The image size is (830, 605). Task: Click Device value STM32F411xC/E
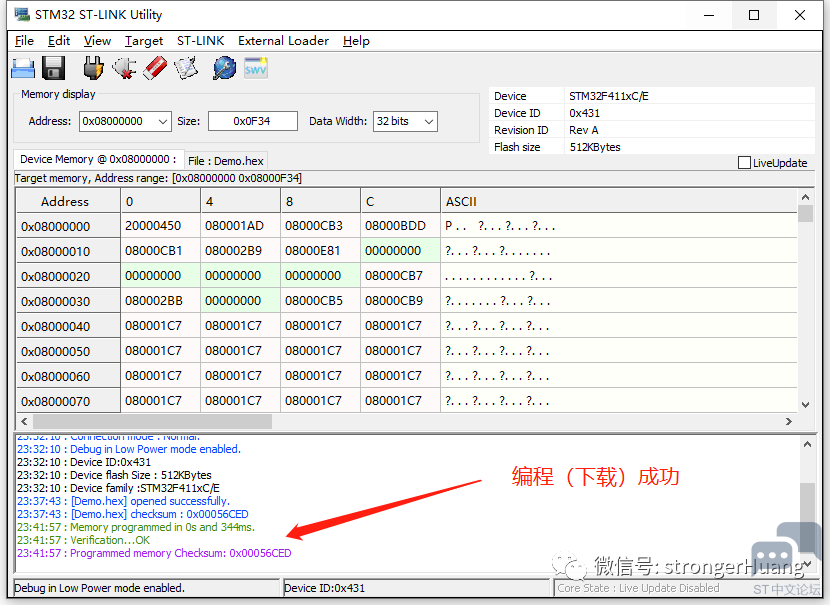pos(609,96)
